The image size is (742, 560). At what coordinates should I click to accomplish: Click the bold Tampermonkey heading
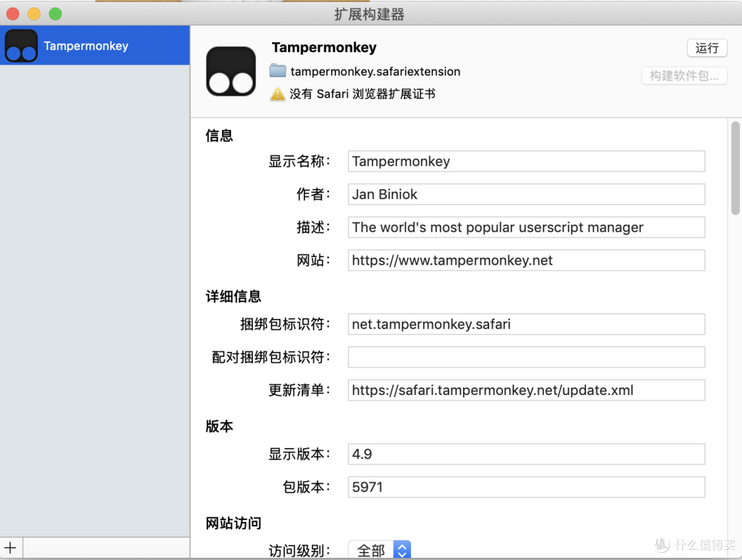[324, 47]
